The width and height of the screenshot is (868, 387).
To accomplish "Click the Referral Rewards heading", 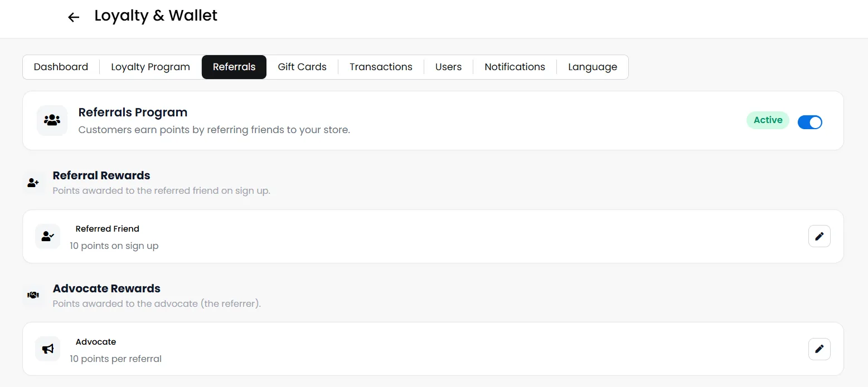I will [x=101, y=175].
